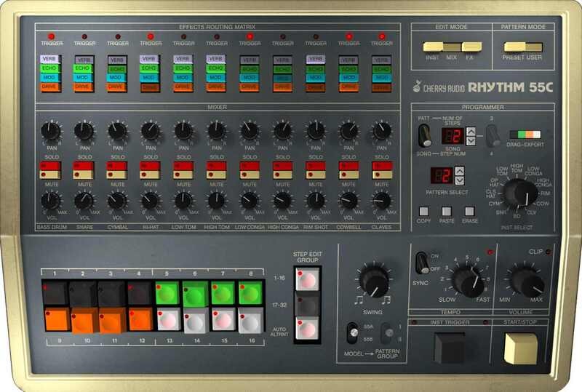Click the Swing knob
Viewport: 582px width, 392px height.
tap(373, 280)
